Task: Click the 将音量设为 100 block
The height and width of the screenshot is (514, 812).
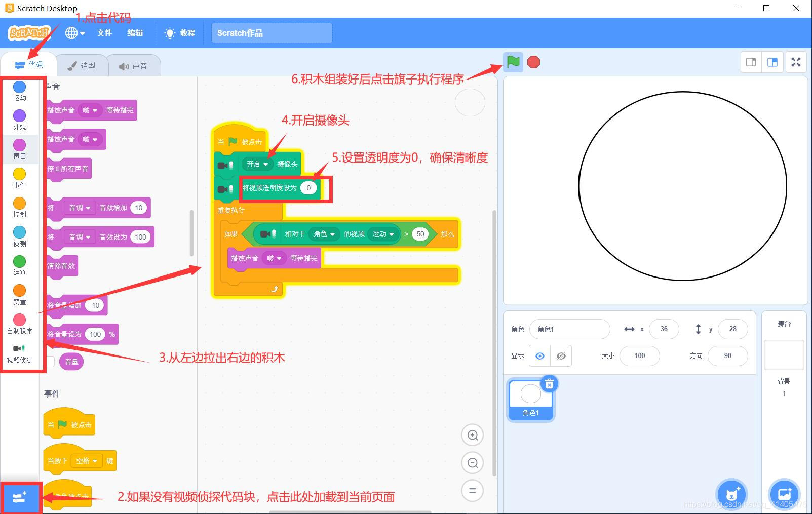Action: click(82, 334)
